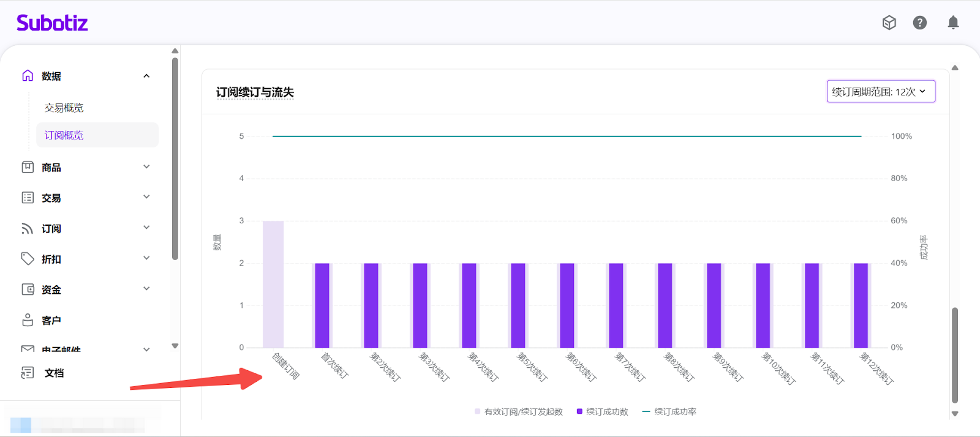Select 交易概览 submenu item

tap(64, 108)
